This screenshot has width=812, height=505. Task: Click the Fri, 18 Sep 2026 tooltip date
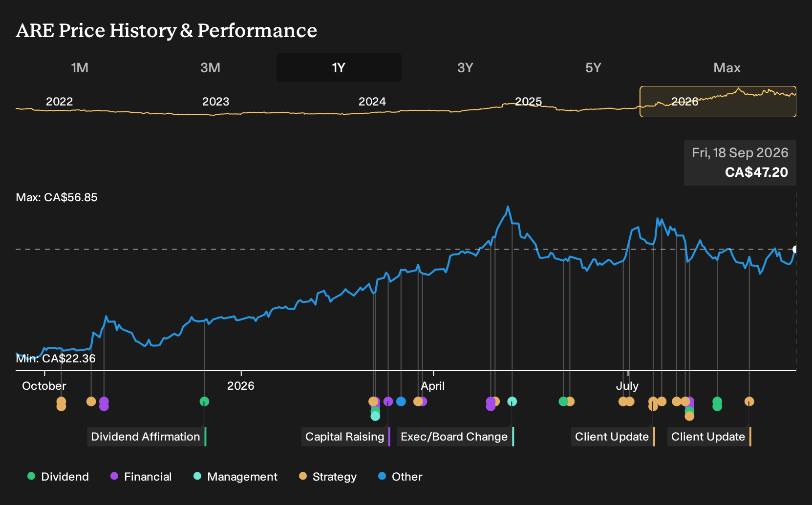(740, 153)
